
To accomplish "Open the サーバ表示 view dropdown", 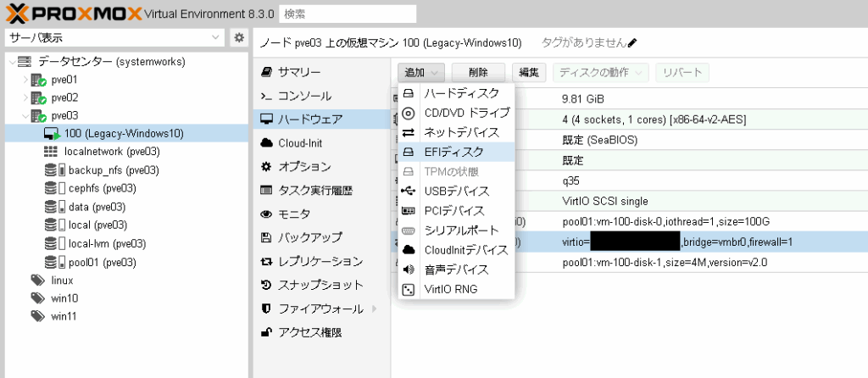I will pos(114,37).
